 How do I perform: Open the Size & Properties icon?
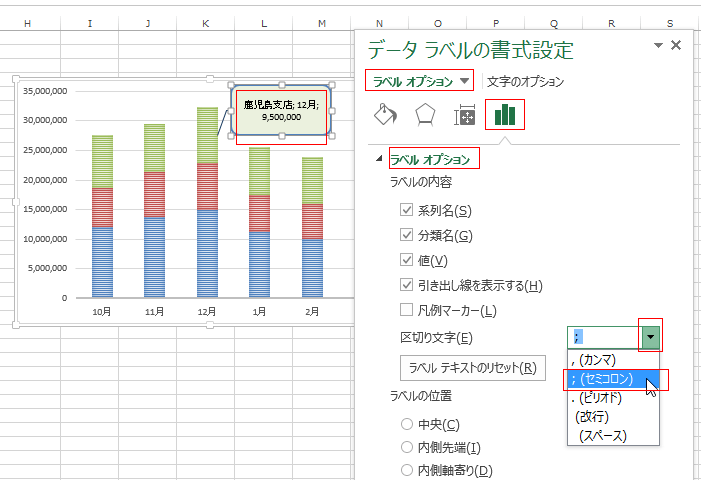pyautogui.click(x=465, y=115)
